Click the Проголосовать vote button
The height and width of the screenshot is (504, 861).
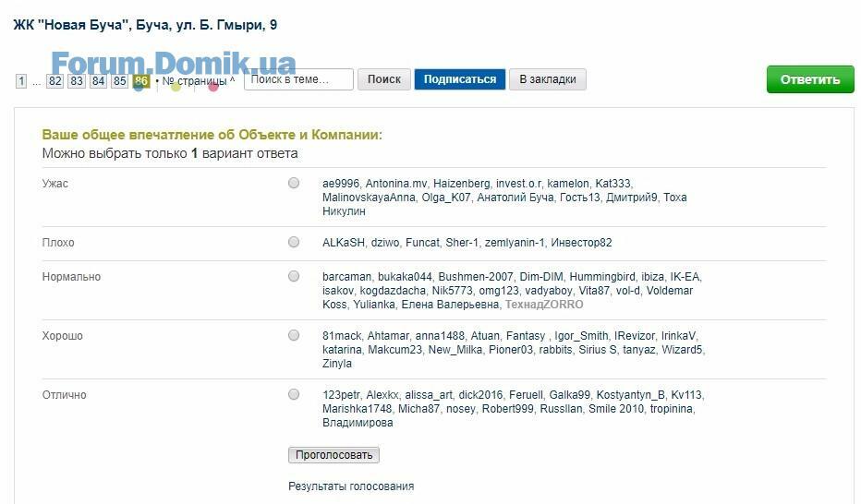tap(333, 455)
